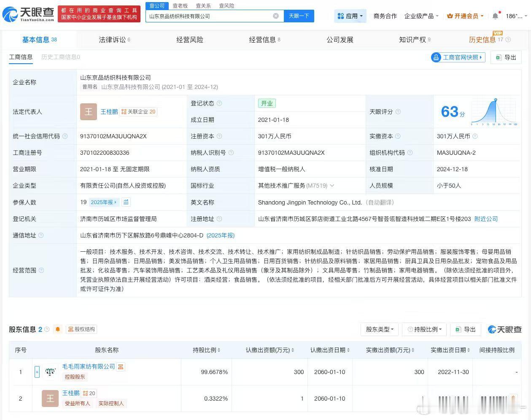Click shareholder alert bell icon
This screenshot has width=531, height=420.
(x=58, y=329)
